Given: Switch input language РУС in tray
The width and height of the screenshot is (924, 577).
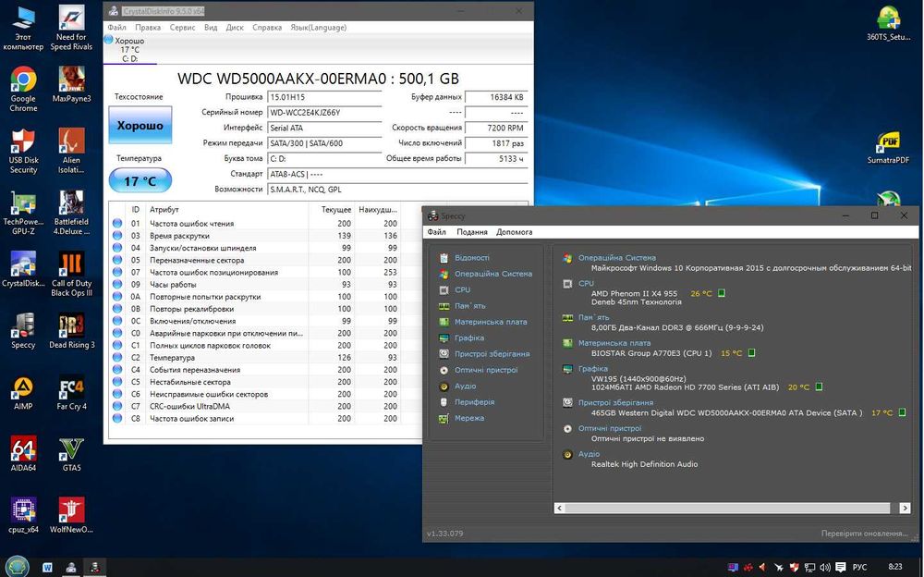Looking at the screenshot, I should (x=859, y=568).
